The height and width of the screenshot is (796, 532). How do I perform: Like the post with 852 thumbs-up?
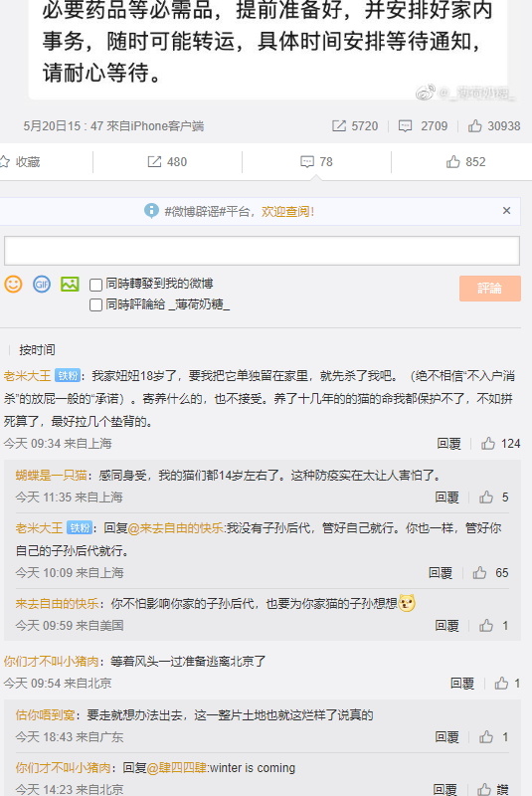pyautogui.click(x=465, y=162)
